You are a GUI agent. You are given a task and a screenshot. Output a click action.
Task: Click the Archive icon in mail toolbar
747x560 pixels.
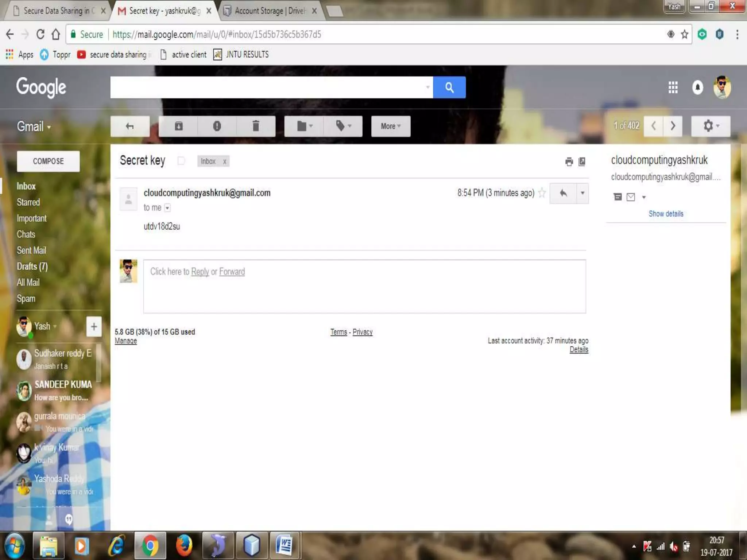[x=178, y=126]
